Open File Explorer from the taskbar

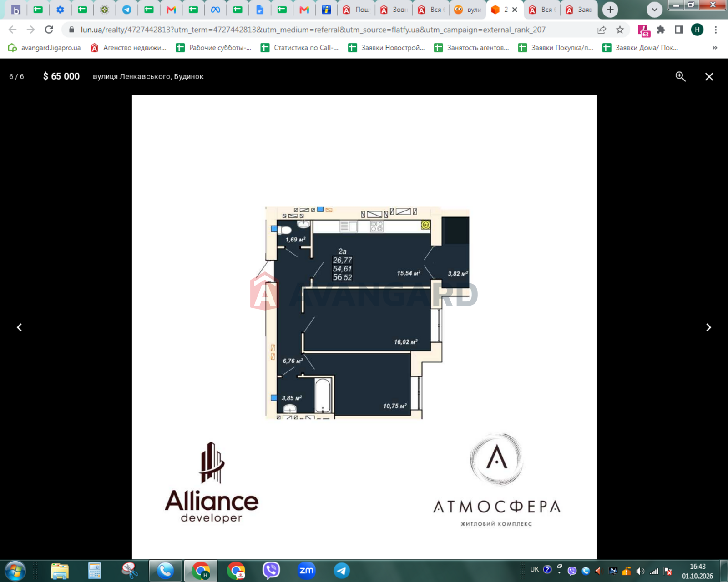pos(60,571)
